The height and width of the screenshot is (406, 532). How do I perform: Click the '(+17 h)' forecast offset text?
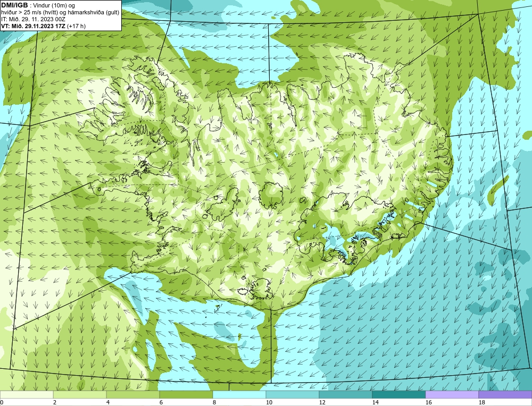click(x=77, y=26)
